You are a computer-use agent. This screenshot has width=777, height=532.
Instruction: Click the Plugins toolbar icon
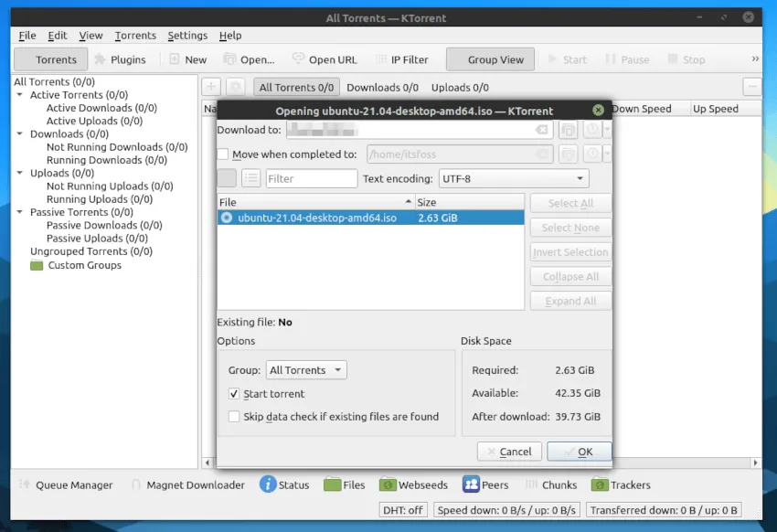[x=120, y=59]
